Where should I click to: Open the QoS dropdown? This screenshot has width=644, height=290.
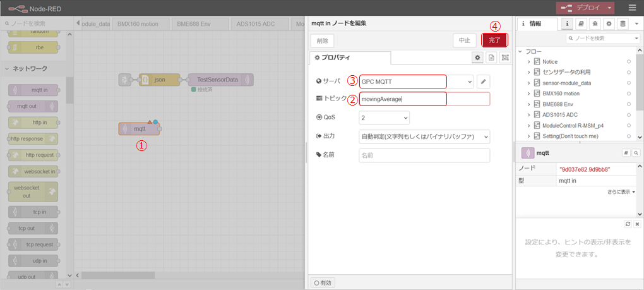point(384,118)
